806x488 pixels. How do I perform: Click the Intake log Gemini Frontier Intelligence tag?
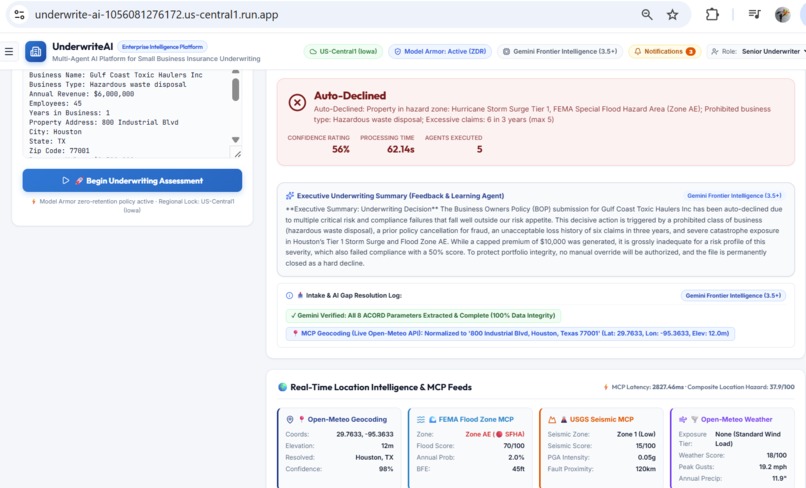click(733, 296)
